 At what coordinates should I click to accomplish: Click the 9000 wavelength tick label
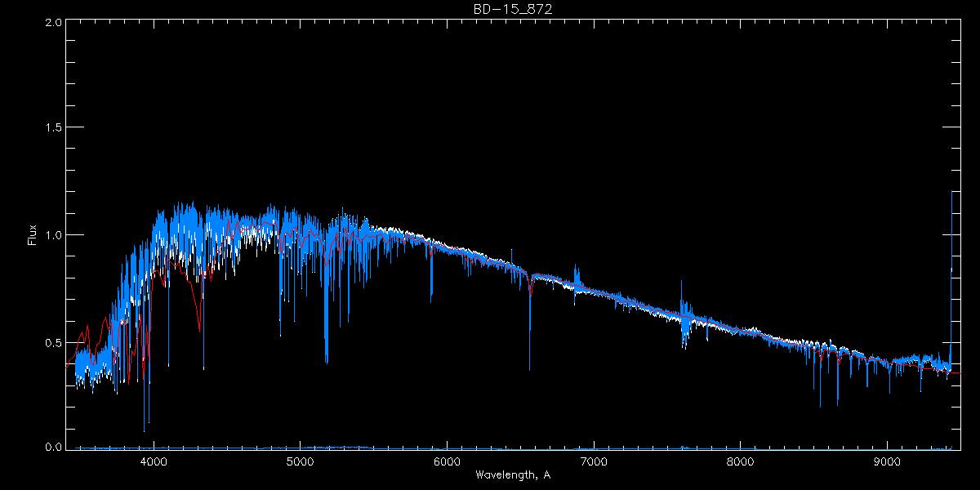(x=888, y=460)
